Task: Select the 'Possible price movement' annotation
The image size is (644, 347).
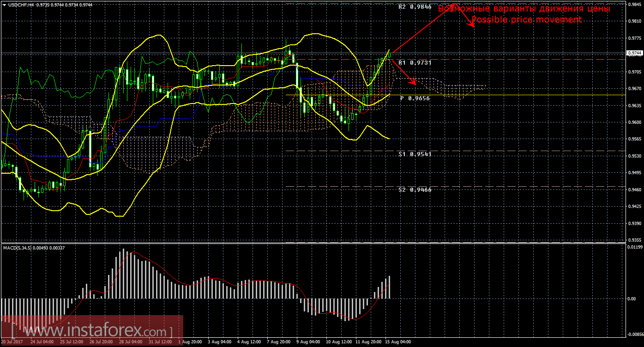Action: pyautogui.click(x=526, y=20)
